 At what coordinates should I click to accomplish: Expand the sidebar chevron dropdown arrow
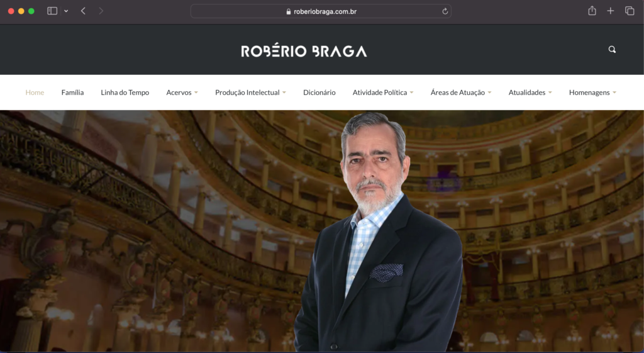pyautogui.click(x=66, y=11)
